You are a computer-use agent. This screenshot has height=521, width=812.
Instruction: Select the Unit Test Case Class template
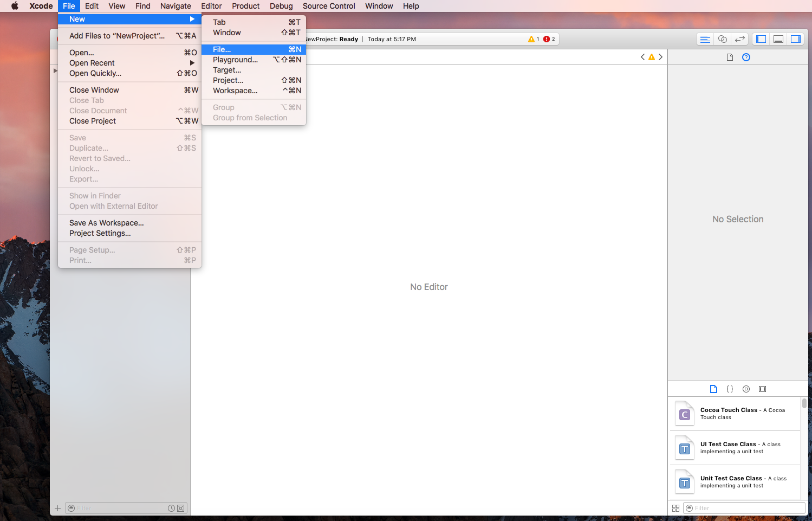coord(735,482)
